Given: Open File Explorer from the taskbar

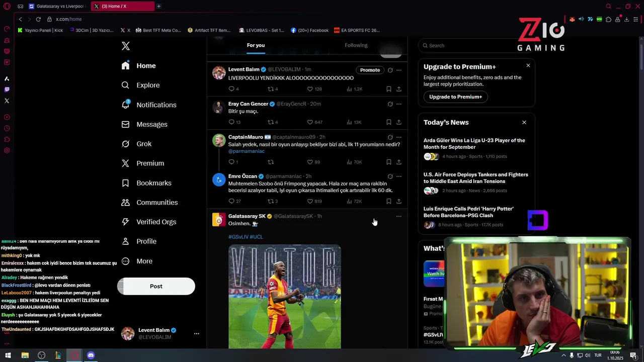Looking at the screenshot, I should 25,355.
